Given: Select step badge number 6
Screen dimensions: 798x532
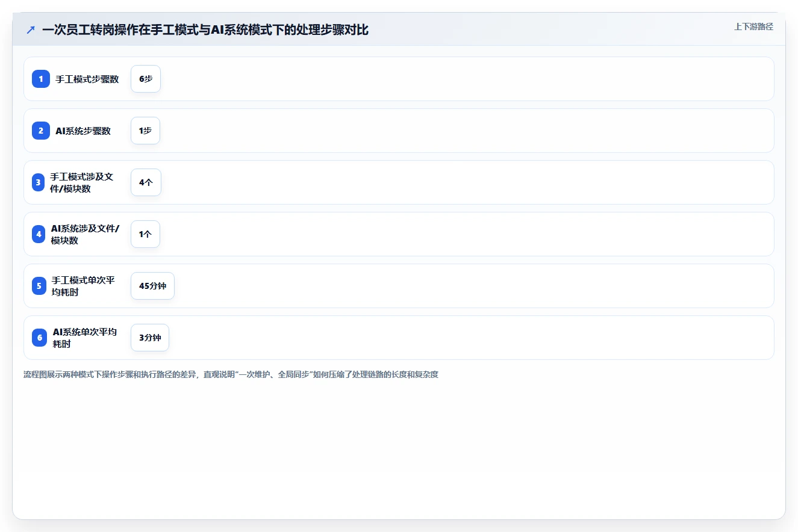Looking at the screenshot, I should (40, 338).
